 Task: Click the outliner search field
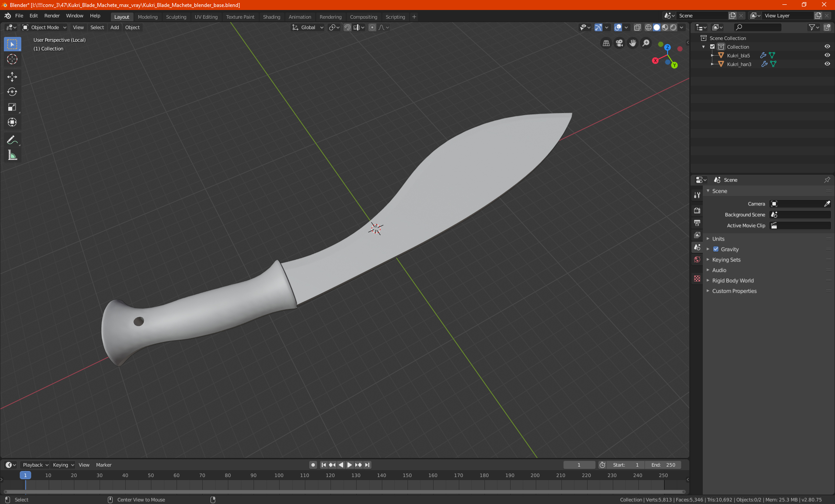(757, 27)
